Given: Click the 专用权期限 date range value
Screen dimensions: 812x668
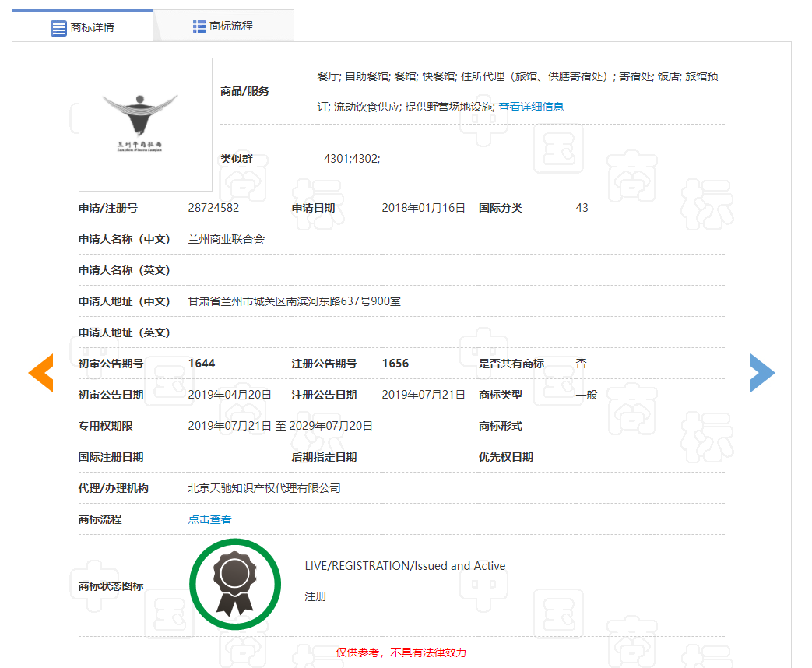Looking at the screenshot, I should coord(280,426).
